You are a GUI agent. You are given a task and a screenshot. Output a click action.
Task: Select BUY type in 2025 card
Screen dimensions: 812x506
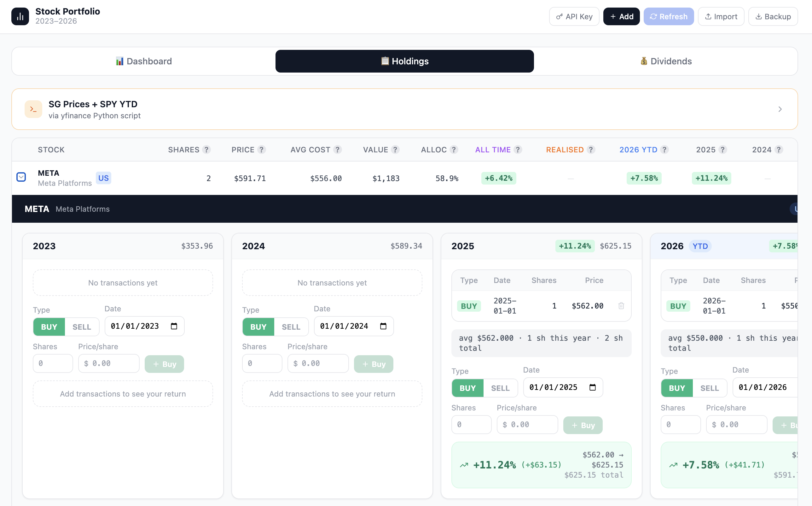tap(467, 388)
